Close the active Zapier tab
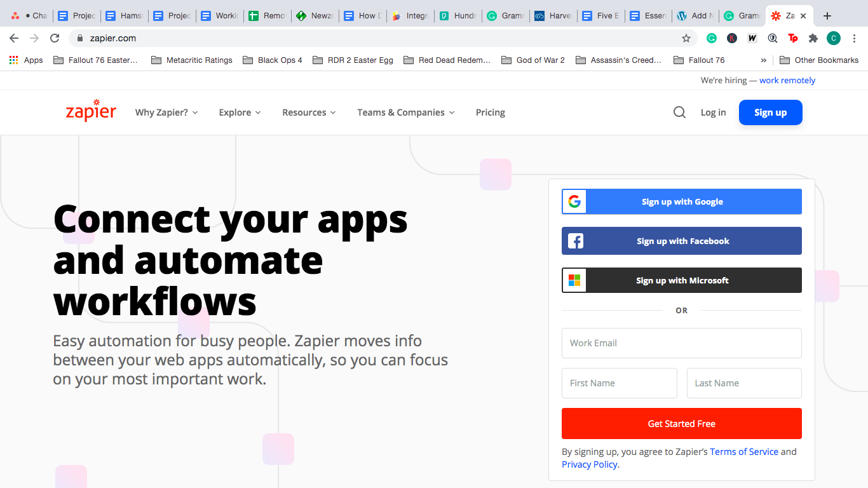The width and height of the screenshot is (868, 488). click(x=803, y=16)
